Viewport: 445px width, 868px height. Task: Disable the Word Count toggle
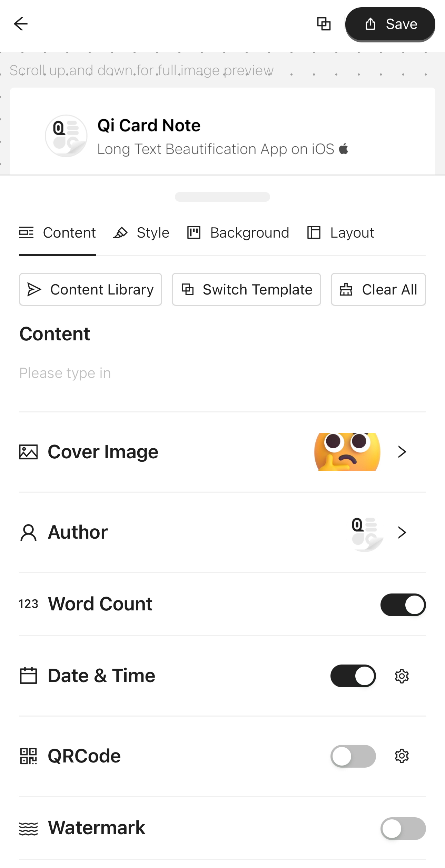click(x=403, y=605)
